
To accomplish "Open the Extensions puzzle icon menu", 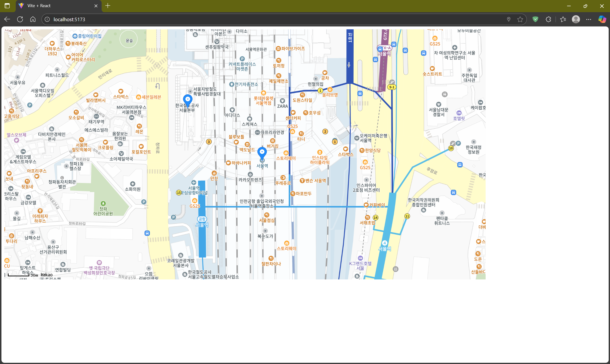I will pos(549,19).
